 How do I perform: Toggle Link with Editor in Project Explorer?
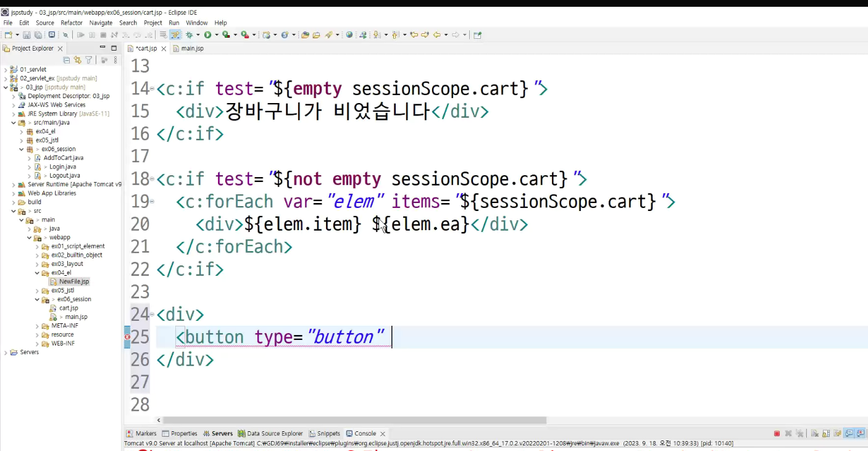(78, 60)
